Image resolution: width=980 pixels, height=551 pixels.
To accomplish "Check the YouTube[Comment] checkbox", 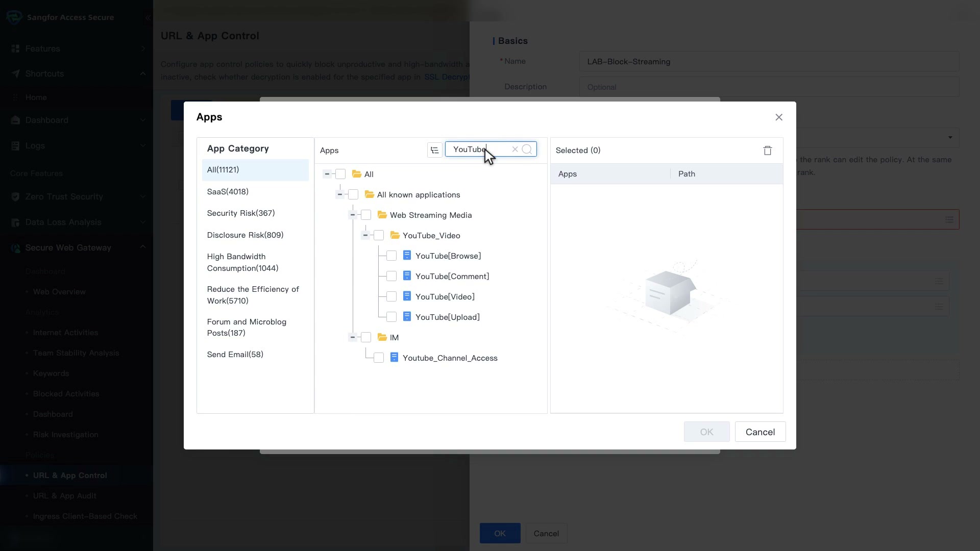I will [x=391, y=276].
